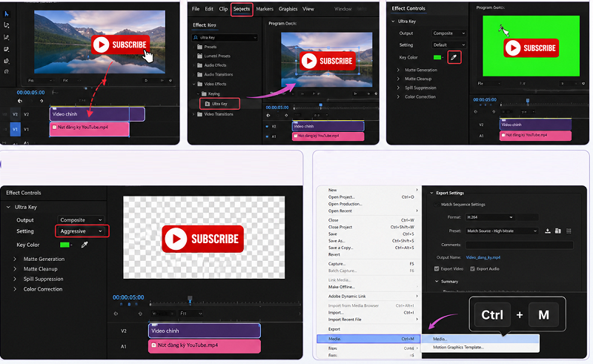Click the Video_dang_ky.mp4 output name link
The width and height of the screenshot is (593, 364).
pyautogui.click(x=483, y=257)
